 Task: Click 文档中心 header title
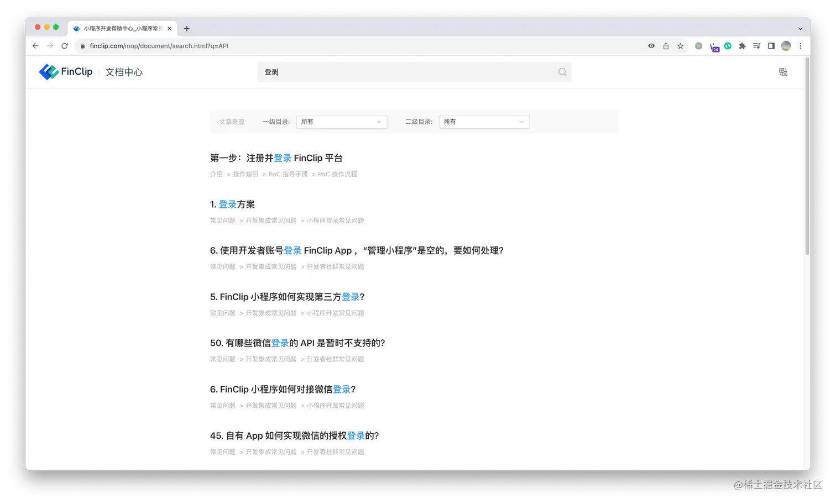tap(124, 72)
